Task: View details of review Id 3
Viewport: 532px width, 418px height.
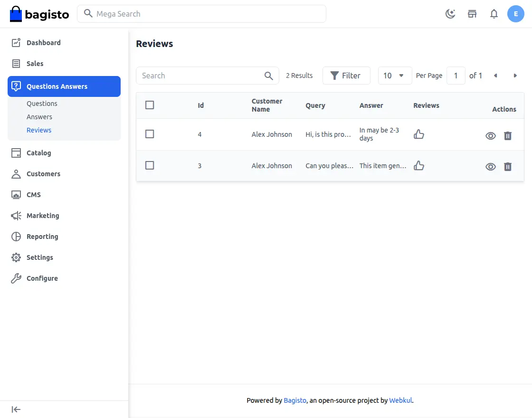Action: click(491, 167)
